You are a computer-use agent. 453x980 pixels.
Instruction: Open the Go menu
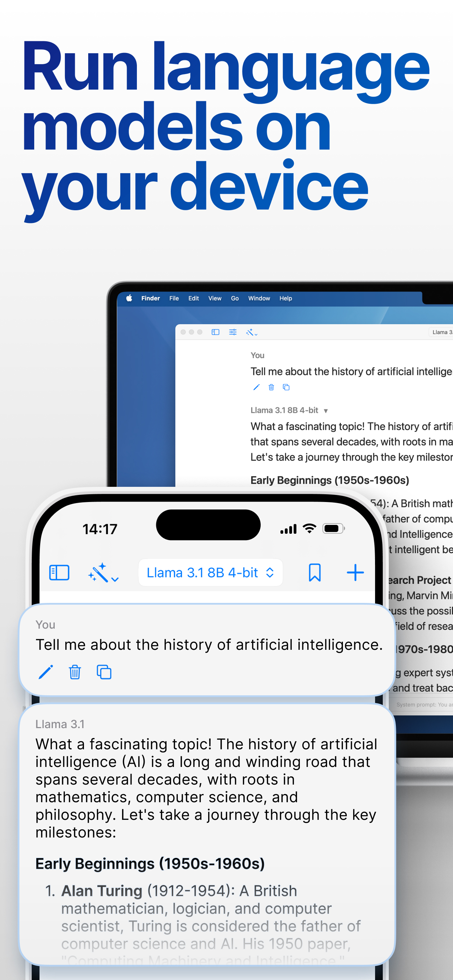pos(235,298)
